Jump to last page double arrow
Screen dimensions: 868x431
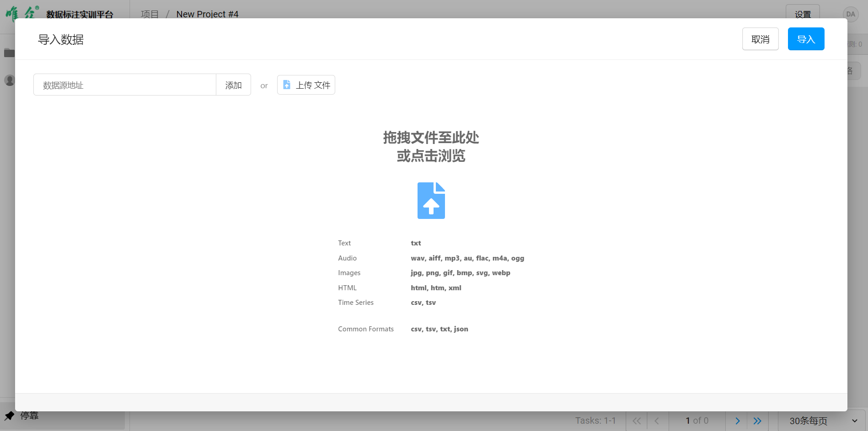click(x=757, y=421)
